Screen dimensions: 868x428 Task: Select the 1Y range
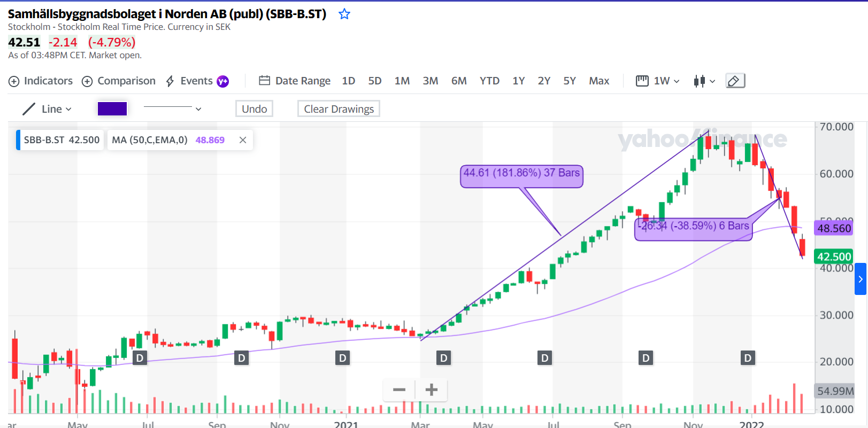point(519,81)
